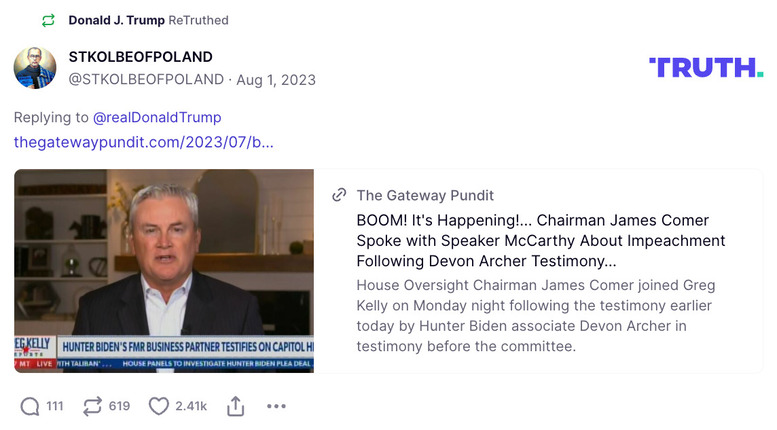Screen dimensions: 777x430
Task: Click the BOOM! It's Happening article headline
Action: (540, 241)
